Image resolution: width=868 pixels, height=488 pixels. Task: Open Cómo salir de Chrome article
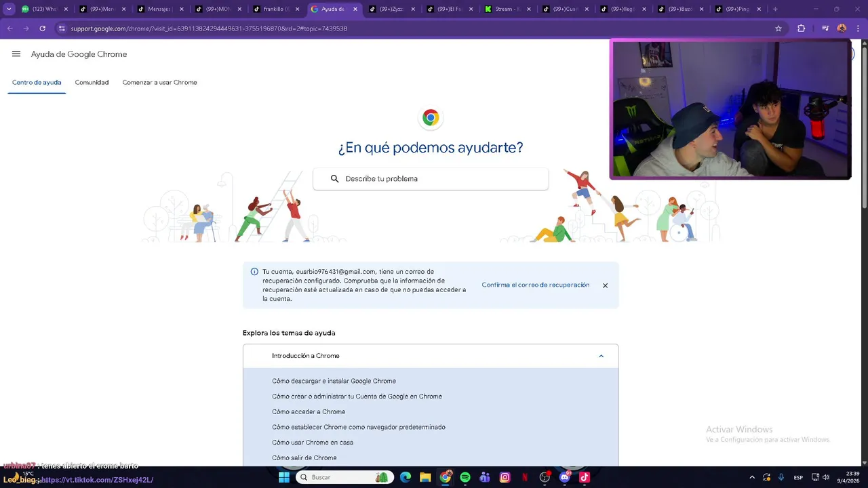coord(304,458)
